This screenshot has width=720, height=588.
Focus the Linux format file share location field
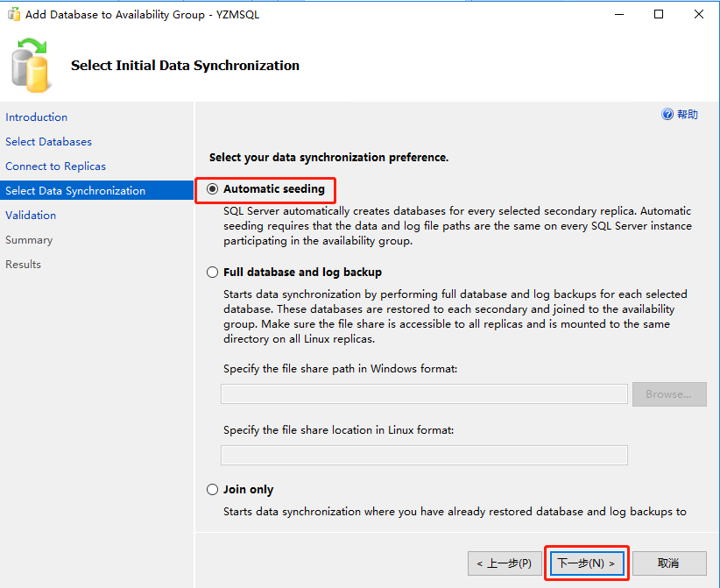424,455
